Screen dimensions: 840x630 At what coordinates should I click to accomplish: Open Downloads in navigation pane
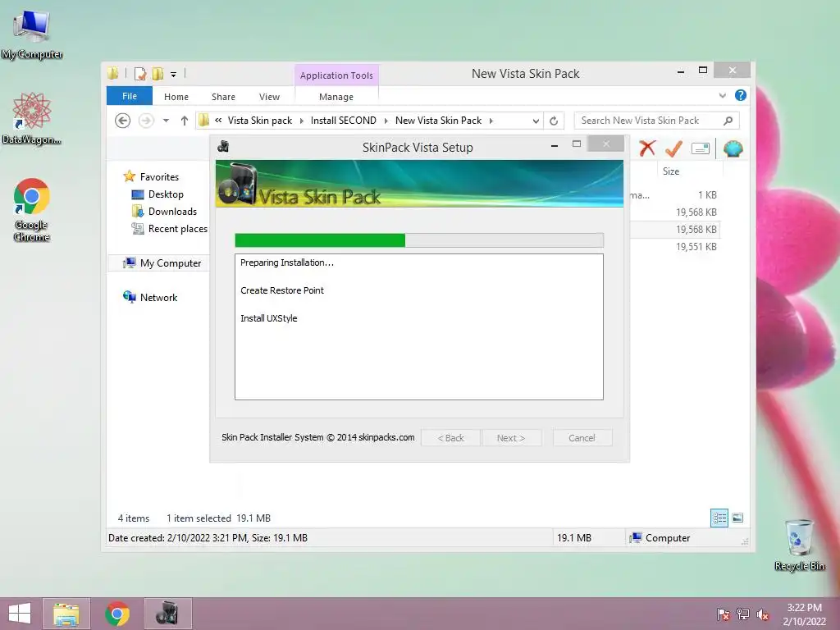tap(172, 212)
